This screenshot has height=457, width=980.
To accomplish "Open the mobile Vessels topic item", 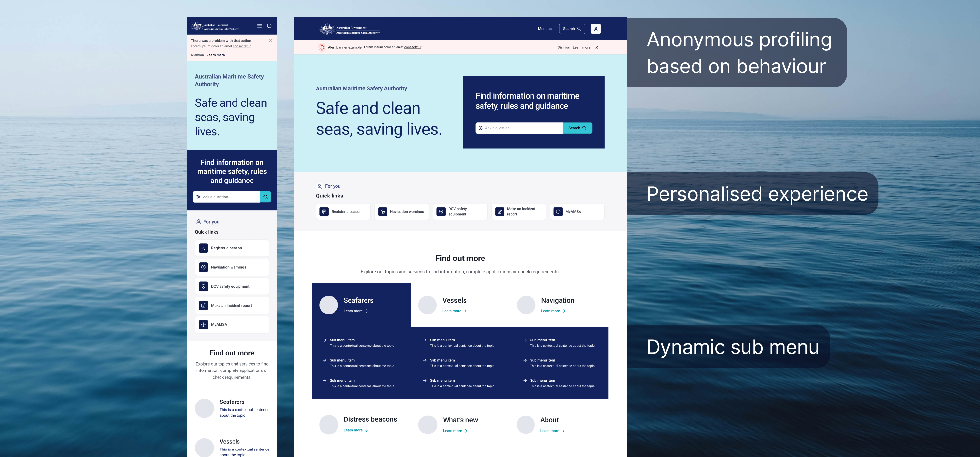I will [x=232, y=448].
